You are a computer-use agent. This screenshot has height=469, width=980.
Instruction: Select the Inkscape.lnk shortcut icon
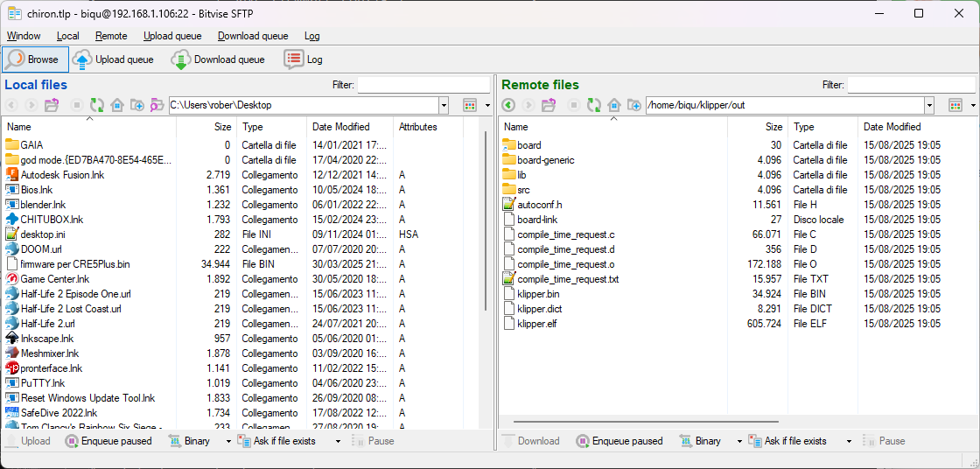point(12,339)
